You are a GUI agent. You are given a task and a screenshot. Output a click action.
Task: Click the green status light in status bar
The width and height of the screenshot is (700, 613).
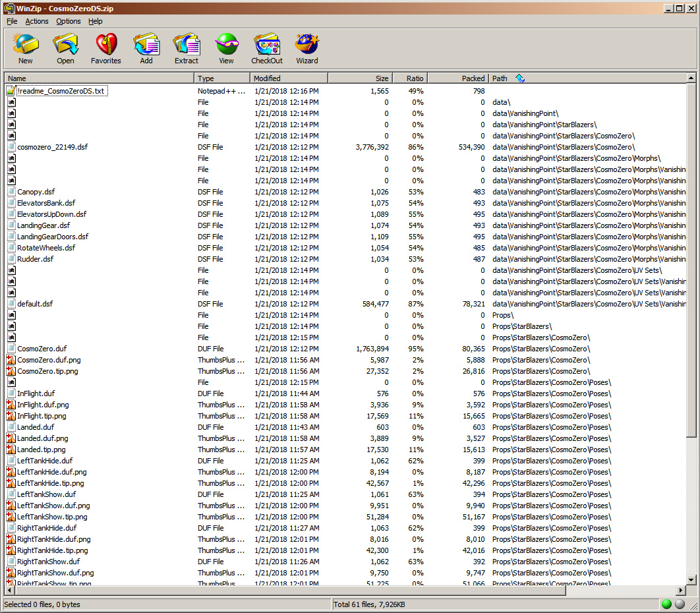(x=667, y=604)
